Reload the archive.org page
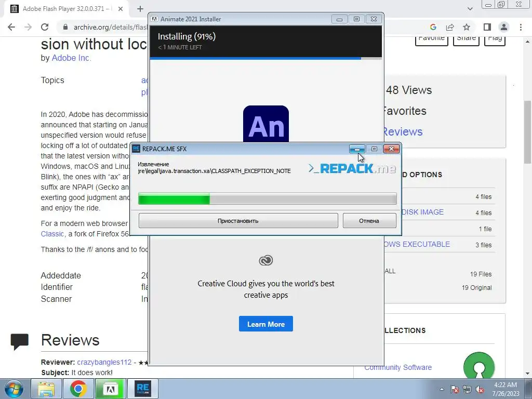This screenshot has height=399, width=532. pos(45,27)
